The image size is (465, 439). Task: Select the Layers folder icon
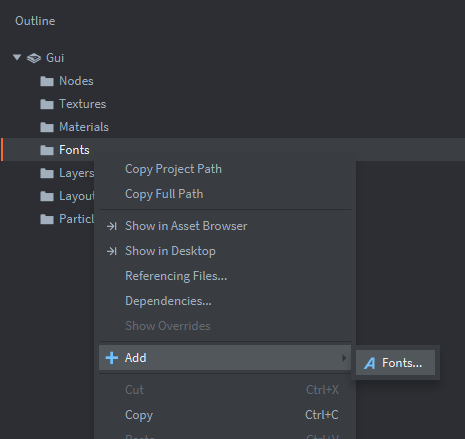coord(47,173)
